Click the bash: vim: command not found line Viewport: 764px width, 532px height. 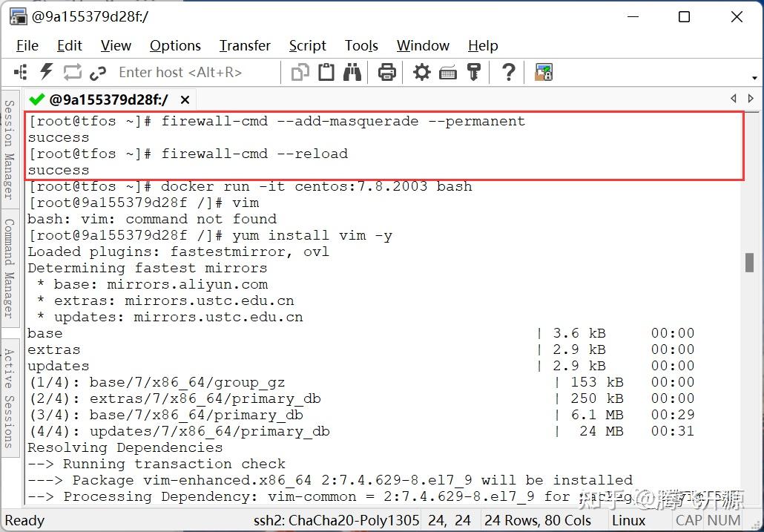point(152,219)
